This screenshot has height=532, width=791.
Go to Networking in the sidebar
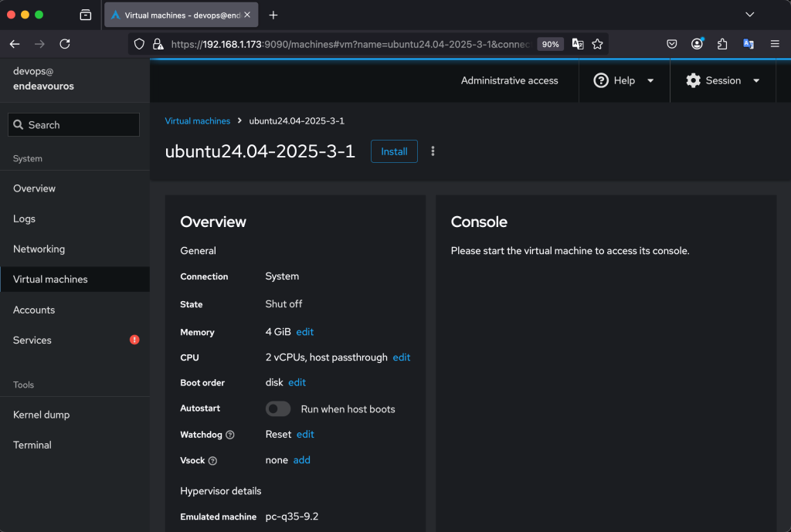(x=39, y=249)
